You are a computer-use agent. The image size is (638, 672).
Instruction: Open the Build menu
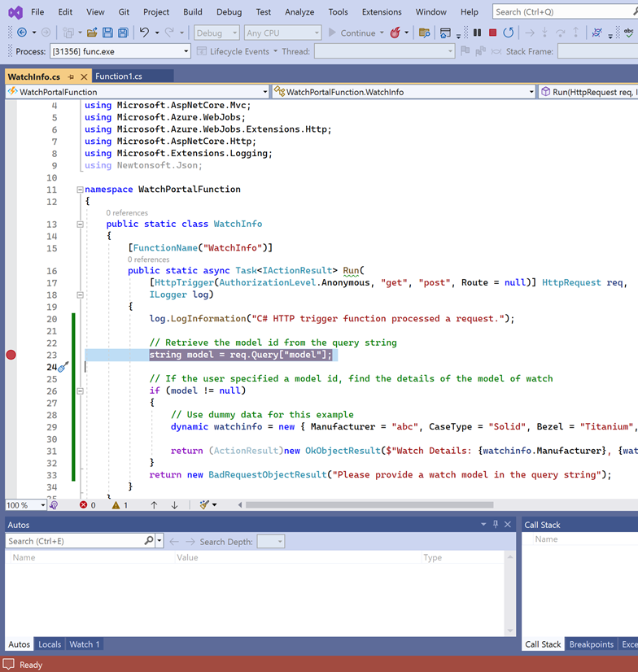tap(193, 12)
